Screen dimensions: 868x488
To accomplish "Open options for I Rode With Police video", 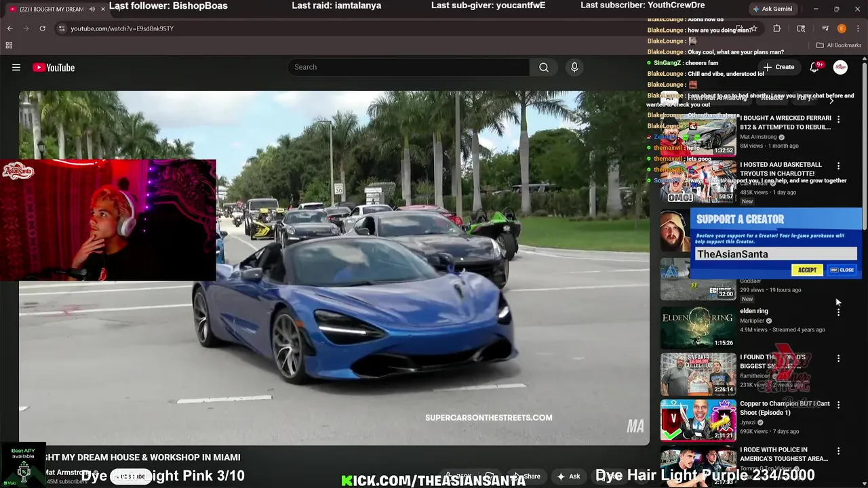I will coord(838,451).
